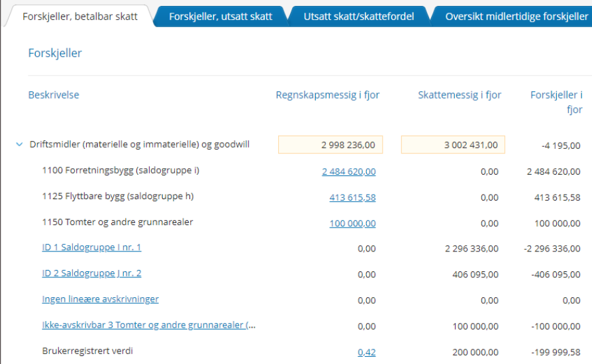592x364 pixels.
Task: Open the Forskjeller, utsatt skatt tab
Action: pyautogui.click(x=221, y=17)
